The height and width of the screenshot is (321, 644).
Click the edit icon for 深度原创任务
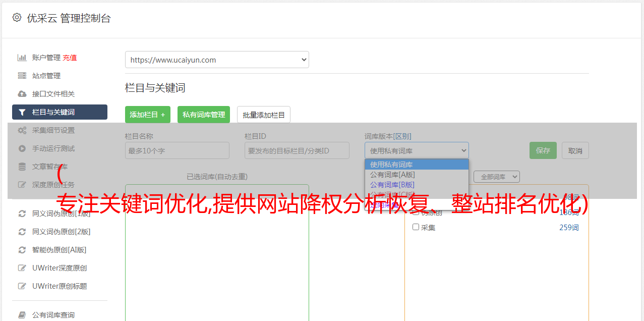22,185
